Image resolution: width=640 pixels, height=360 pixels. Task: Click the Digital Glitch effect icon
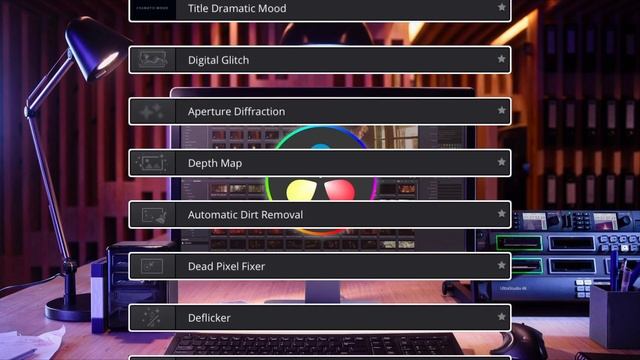tap(152, 60)
